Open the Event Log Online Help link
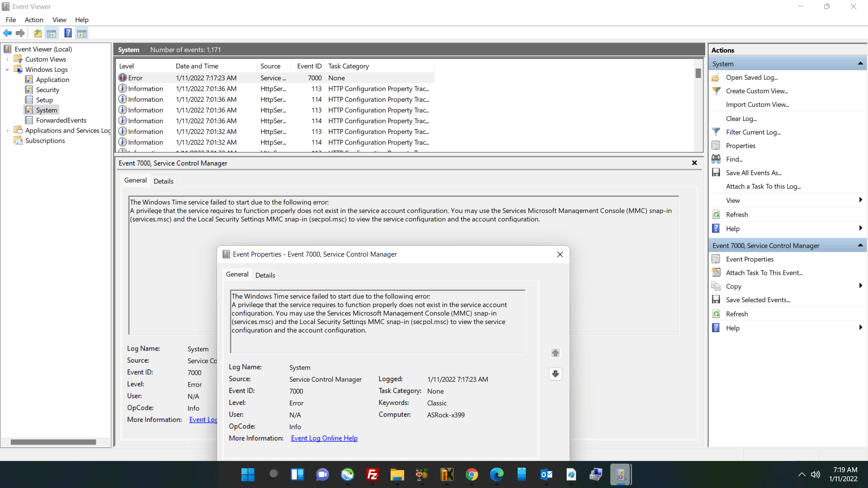 324,438
